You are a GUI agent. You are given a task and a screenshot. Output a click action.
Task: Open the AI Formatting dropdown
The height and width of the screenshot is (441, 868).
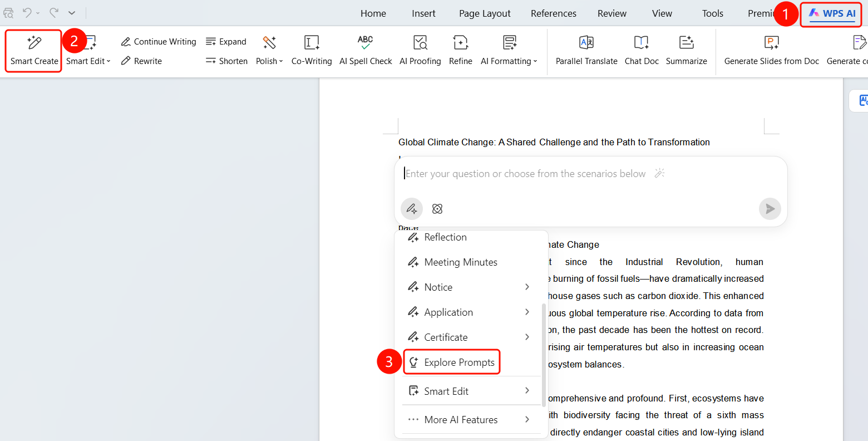click(509, 51)
